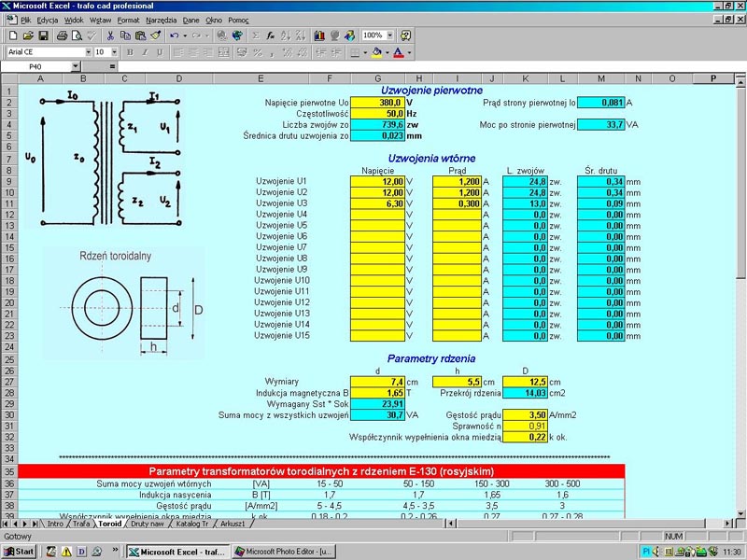The height and width of the screenshot is (560, 747).
Task: Open the font name dropdown Arial CE
Action: [88, 52]
